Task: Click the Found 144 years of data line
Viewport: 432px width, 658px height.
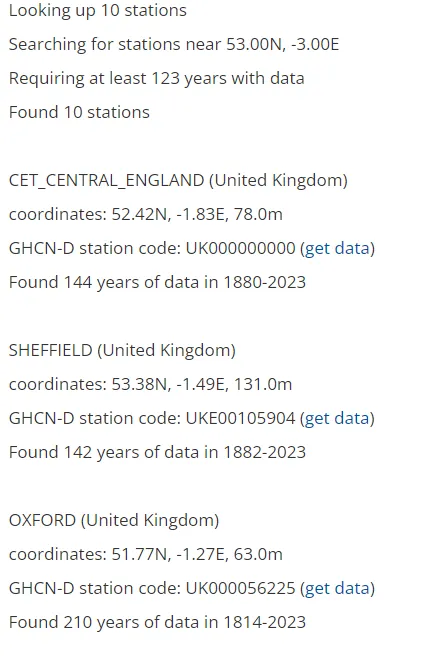Action: tap(157, 282)
